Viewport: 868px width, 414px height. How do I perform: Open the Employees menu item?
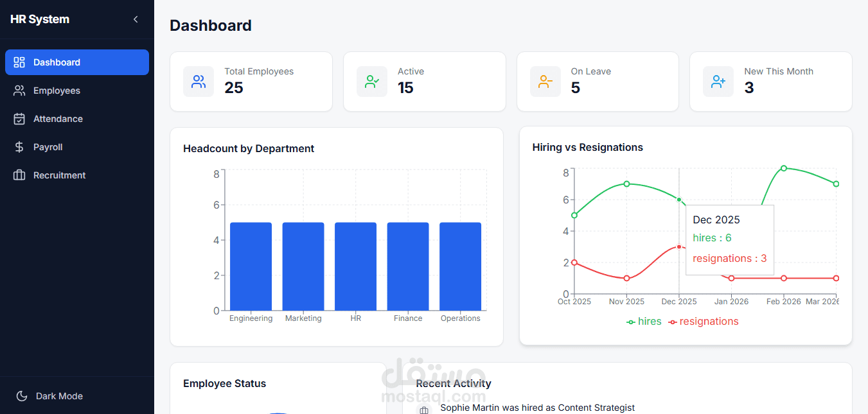click(77, 91)
